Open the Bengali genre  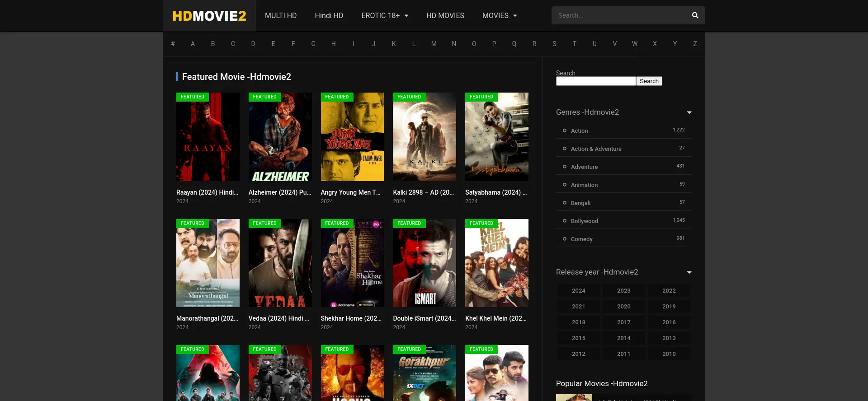click(x=580, y=203)
